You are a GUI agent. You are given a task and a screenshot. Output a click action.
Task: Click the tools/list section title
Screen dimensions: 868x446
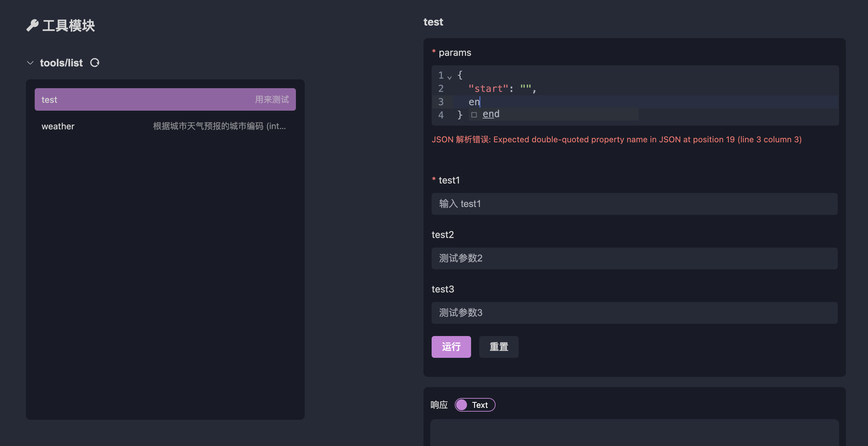(61, 63)
